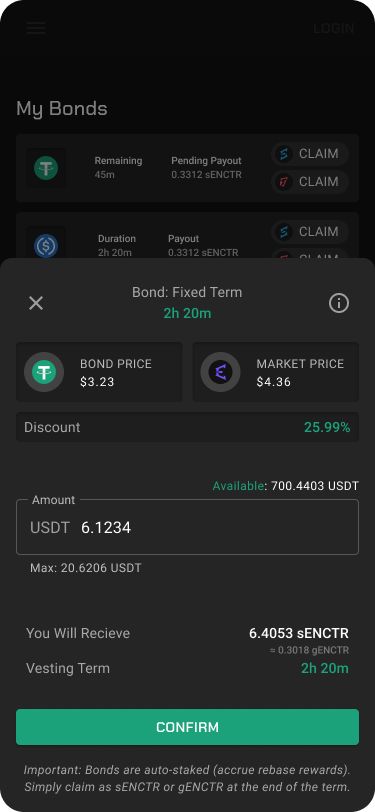Confirm the bond purchase
Image resolution: width=375 pixels, height=812 pixels.
tap(188, 727)
